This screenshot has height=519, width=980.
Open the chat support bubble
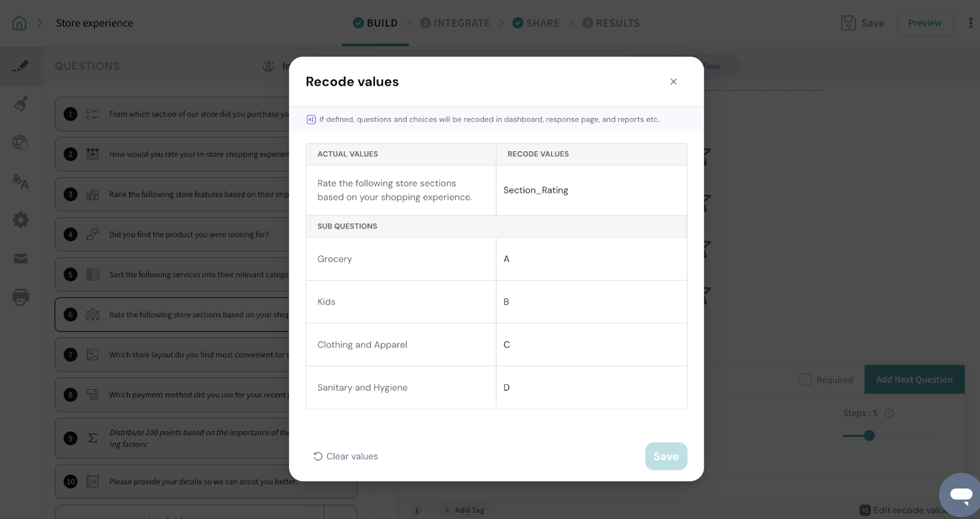click(x=961, y=495)
